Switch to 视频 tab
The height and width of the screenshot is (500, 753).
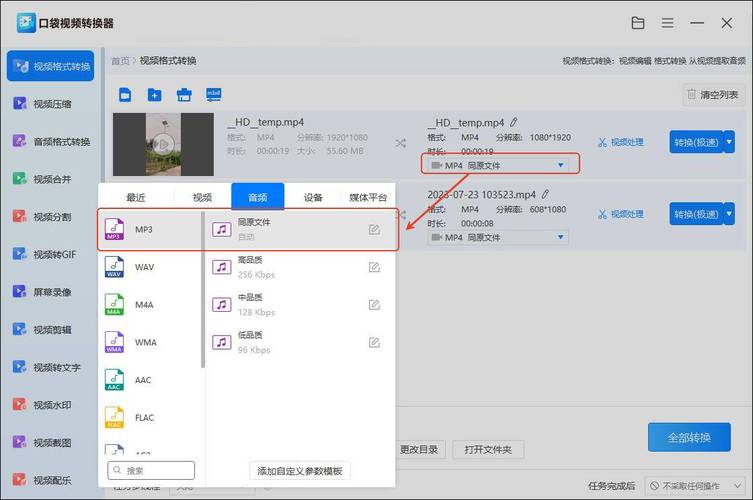coord(202,197)
